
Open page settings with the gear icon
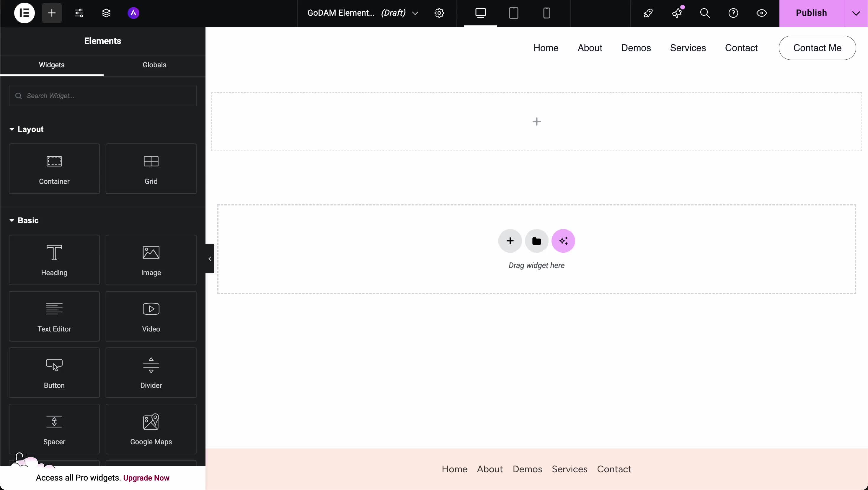439,13
